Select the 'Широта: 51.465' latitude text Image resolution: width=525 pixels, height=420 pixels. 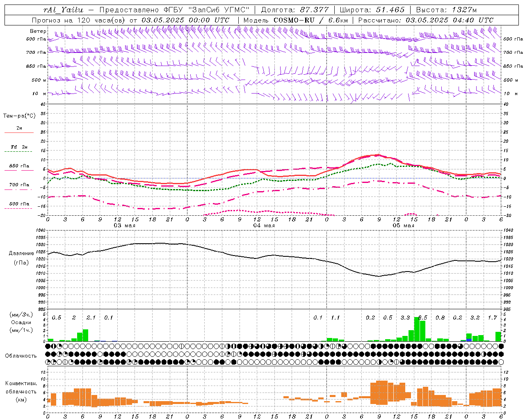tap(372, 10)
